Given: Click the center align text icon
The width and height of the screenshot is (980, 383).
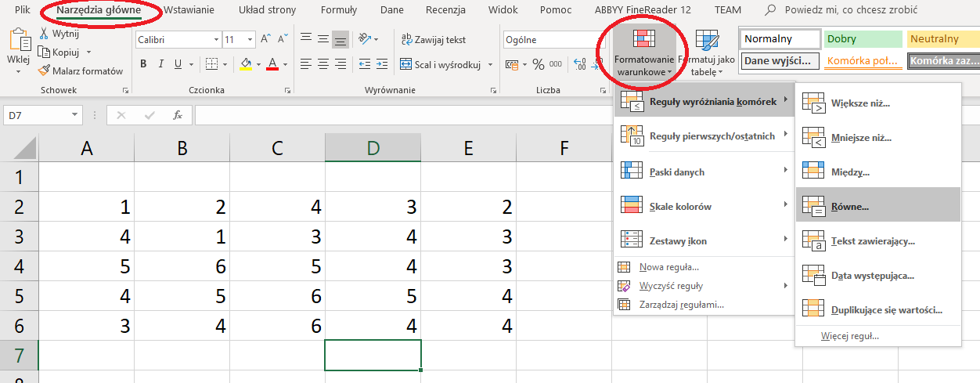Looking at the screenshot, I should click(x=322, y=64).
